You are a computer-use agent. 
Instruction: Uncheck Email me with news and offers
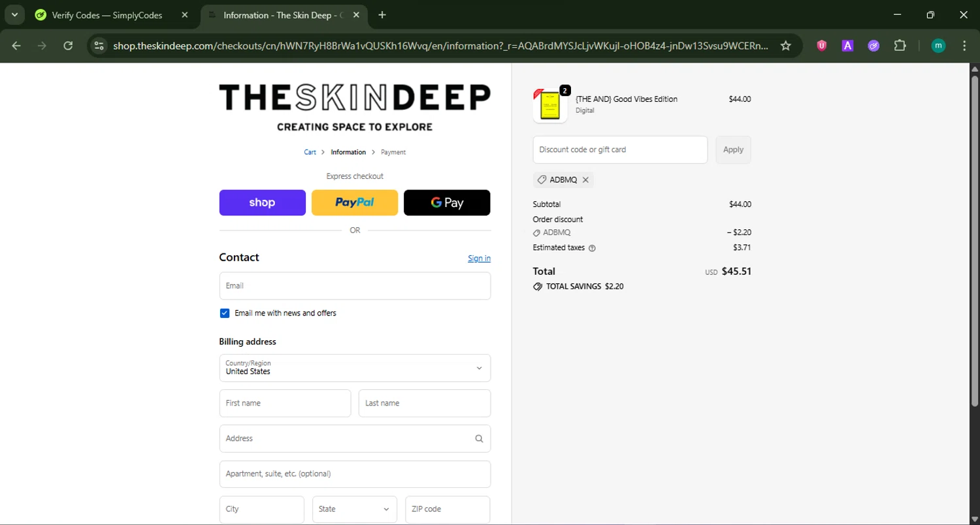tap(225, 313)
